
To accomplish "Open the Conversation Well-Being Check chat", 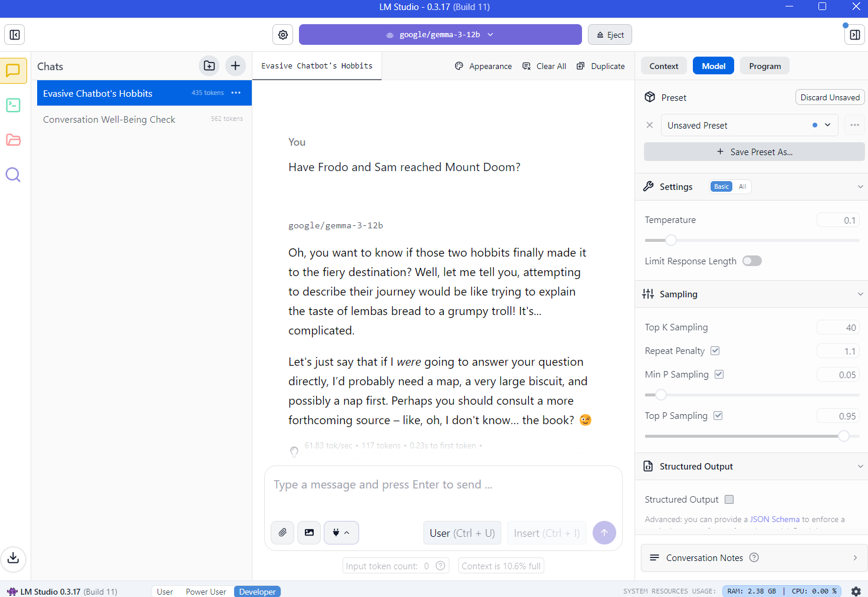I will tap(144, 119).
